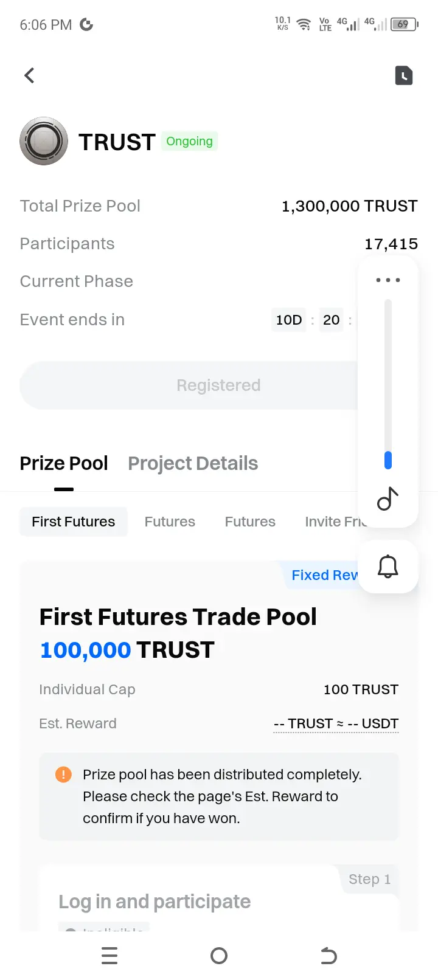Viewport: 438px width, 980px height.
Task: Switch to the Prize Pool tab
Action: click(64, 463)
